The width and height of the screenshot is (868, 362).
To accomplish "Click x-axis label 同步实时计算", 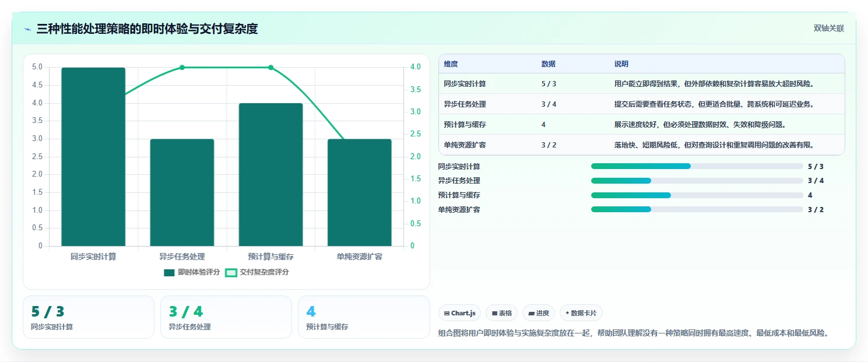I will [x=93, y=256].
